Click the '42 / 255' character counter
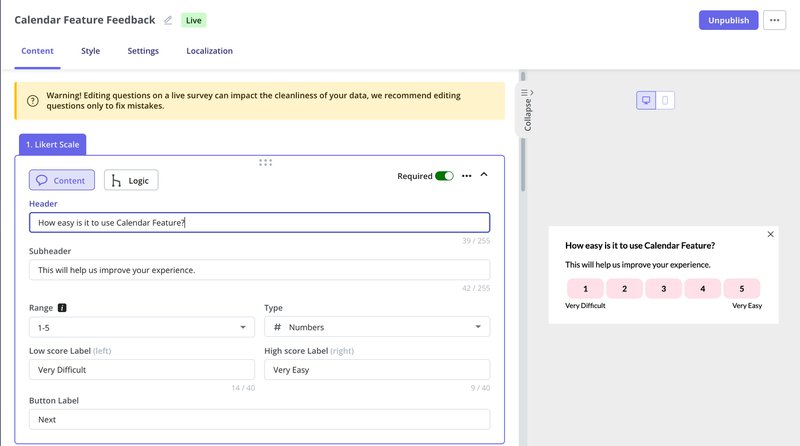 tap(476, 288)
